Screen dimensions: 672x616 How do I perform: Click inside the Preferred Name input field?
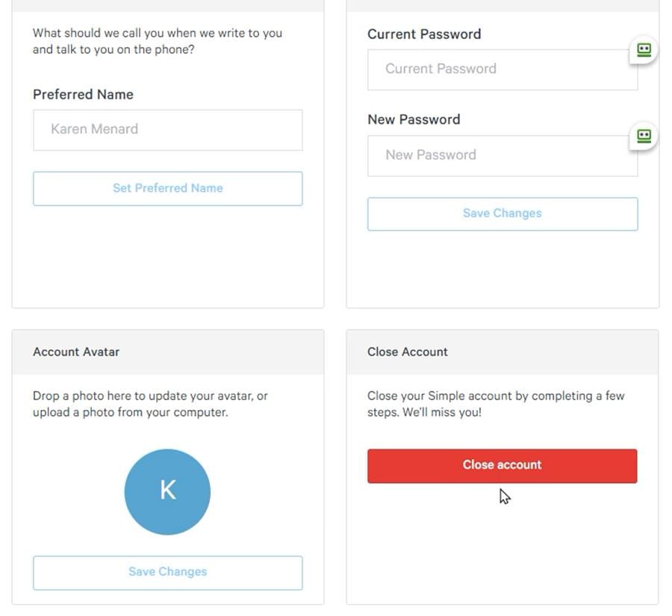(x=167, y=130)
